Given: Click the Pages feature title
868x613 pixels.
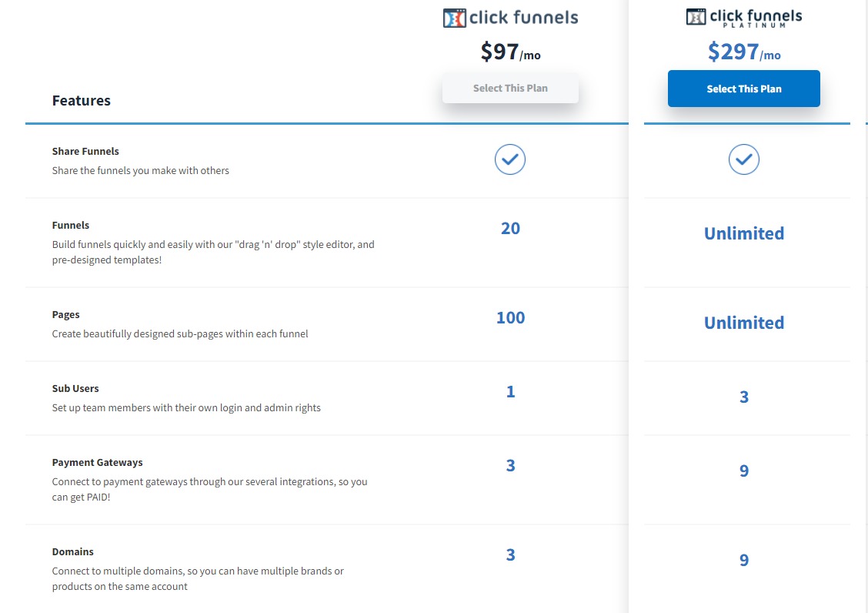Looking at the screenshot, I should (x=66, y=315).
